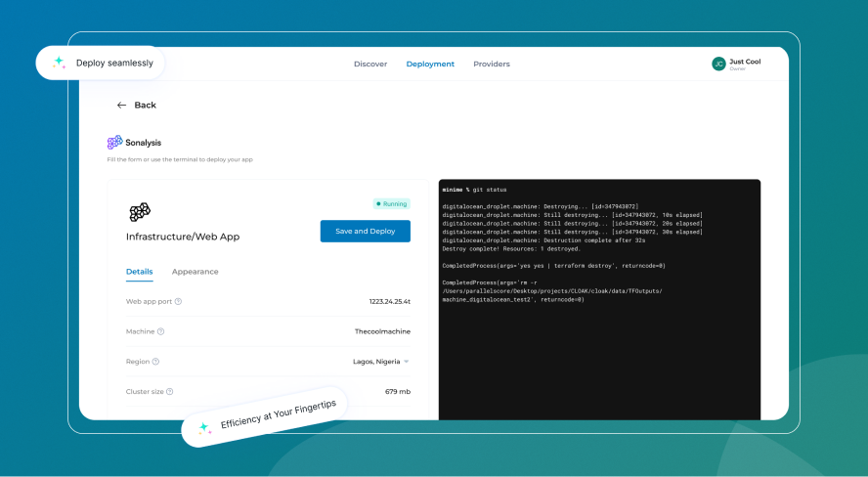The image size is (868, 477).
Task: Click sparkle icon in Deploy seamlessly badge
Action: [x=59, y=63]
